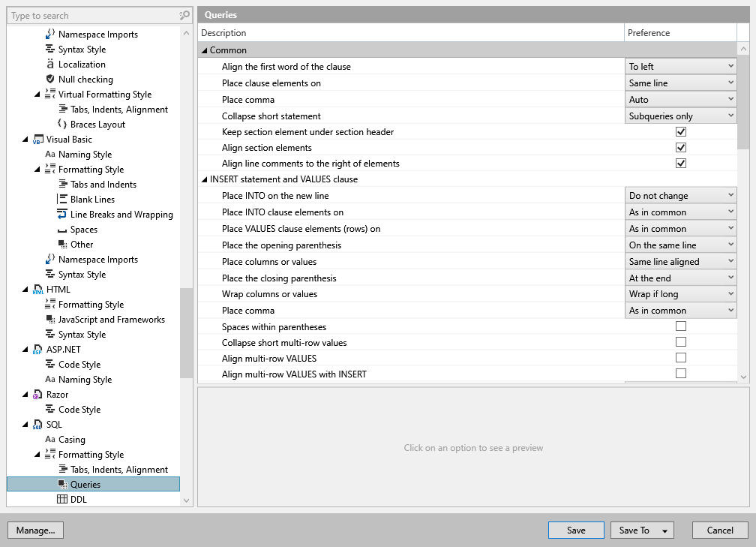The width and height of the screenshot is (756, 547).
Task: Uncheck Align section elements checkbox
Action: coord(681,148)
